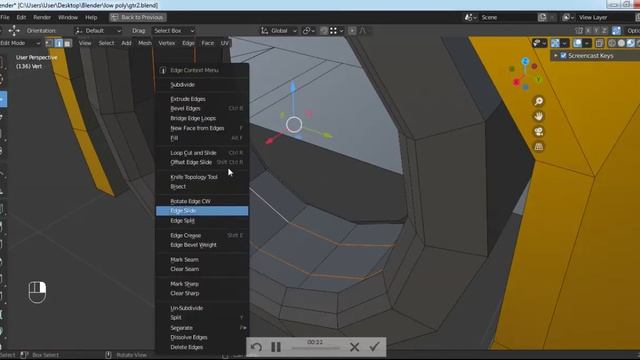Open the overlays options dropdown arrow
Screen dimensions: 640x360
[587, 43]
